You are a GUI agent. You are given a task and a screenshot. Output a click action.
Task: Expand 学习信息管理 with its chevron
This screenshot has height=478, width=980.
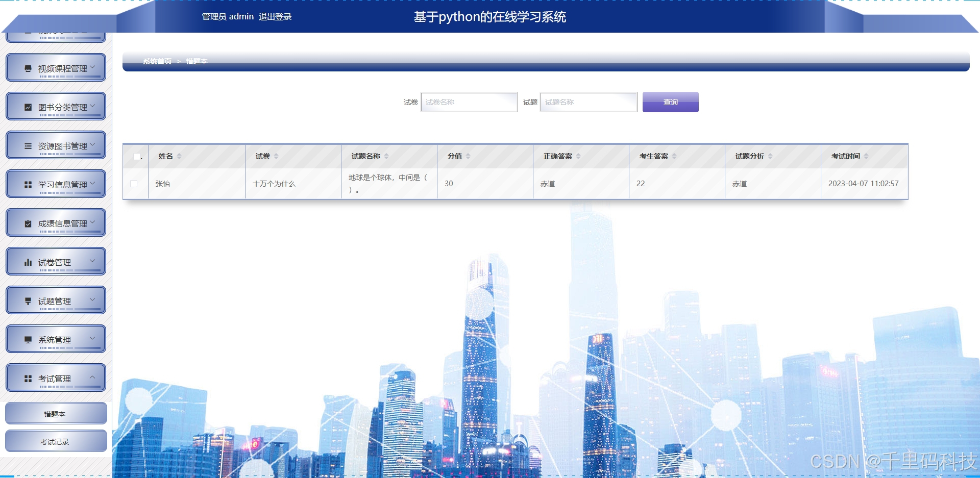tap(92, 183)
